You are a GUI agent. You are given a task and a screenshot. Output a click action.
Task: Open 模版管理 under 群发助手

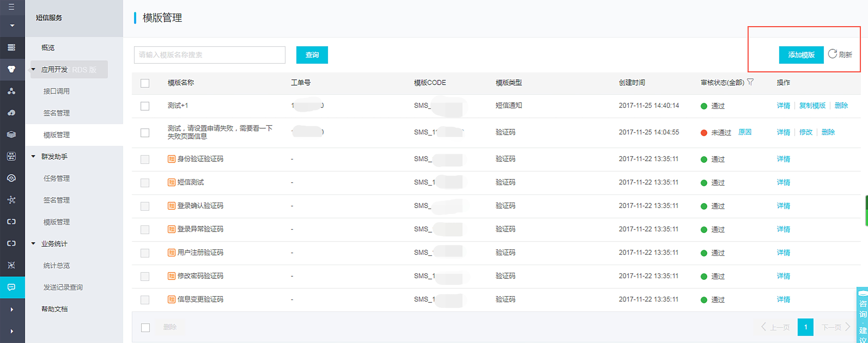point(57,222)
